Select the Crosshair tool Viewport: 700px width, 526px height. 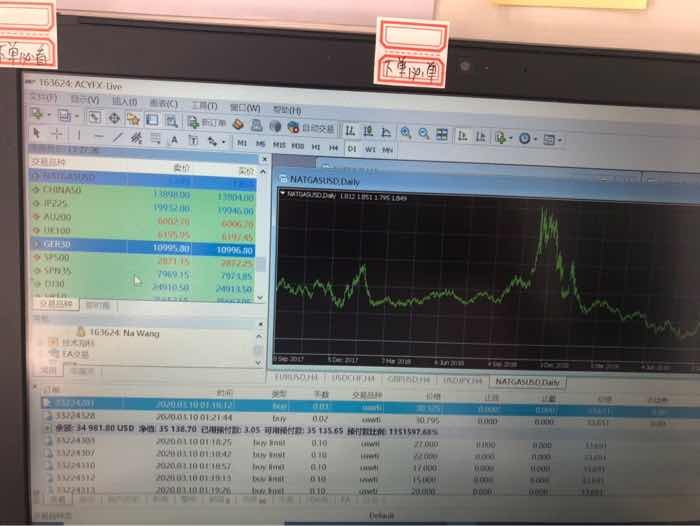(x=57, y=134)
